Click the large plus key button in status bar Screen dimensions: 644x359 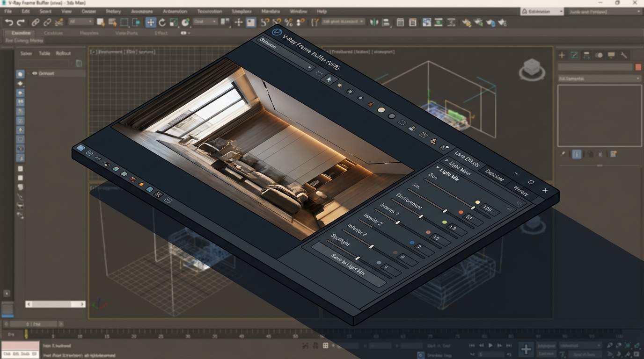click(x=526, y=349)
